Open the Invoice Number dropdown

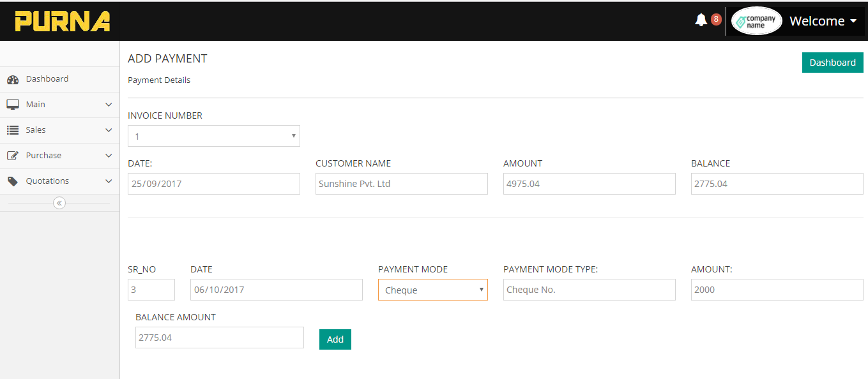pos(214,136)
